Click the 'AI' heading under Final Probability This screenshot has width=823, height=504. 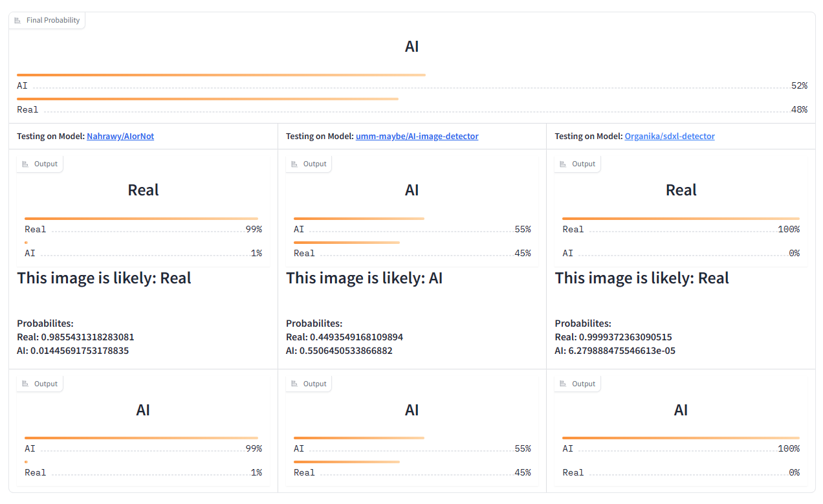(x=412, y=47)
